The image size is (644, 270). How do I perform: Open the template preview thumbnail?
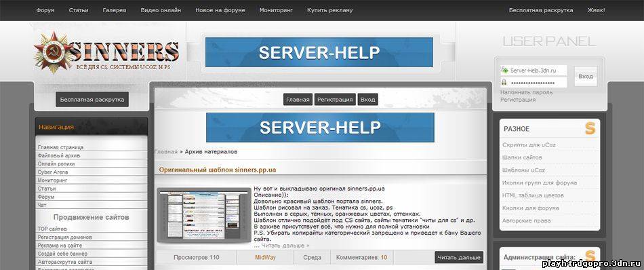click(x=204, y=216)
